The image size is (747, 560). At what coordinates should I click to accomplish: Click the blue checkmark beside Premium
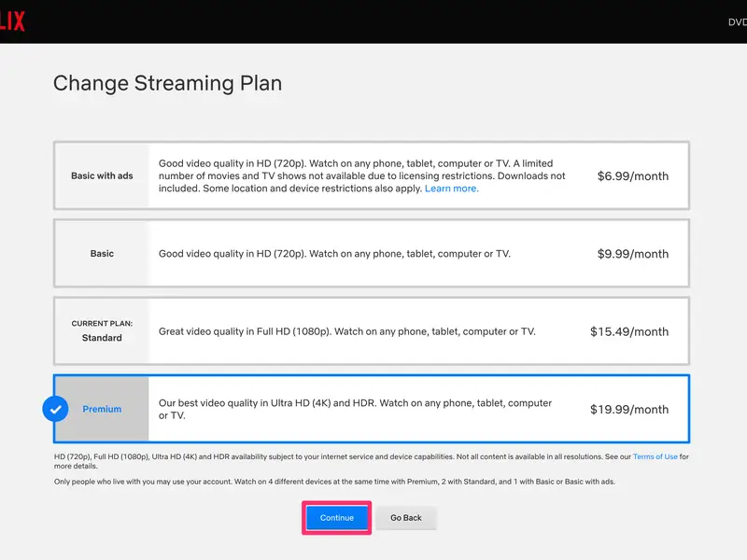56,409
